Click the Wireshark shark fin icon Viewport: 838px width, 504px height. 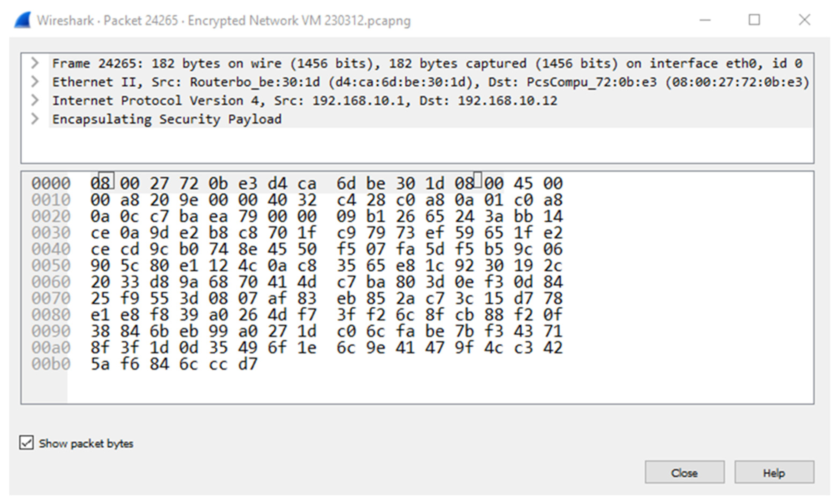click(22, 20)
